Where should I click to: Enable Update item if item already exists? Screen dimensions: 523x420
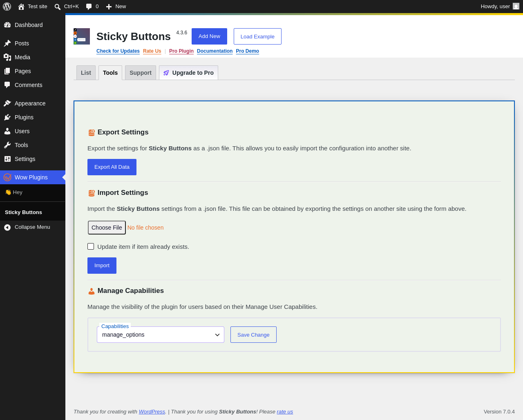pyautogui.click(x=91, y=246)
